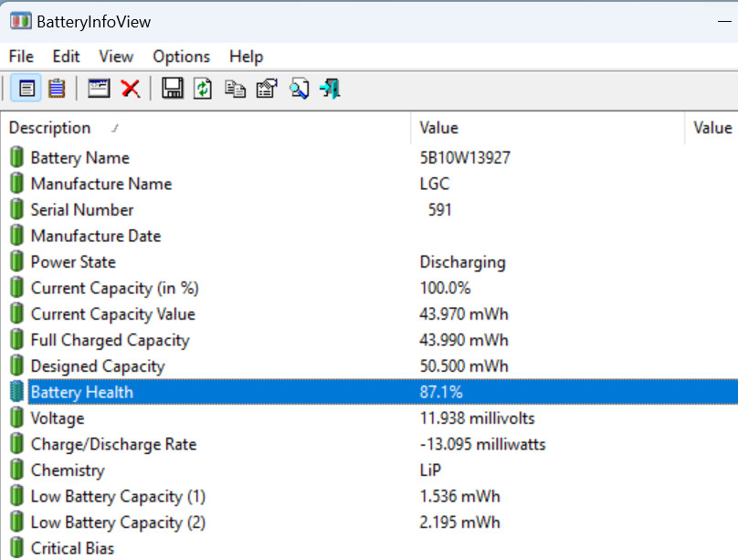Click the red X delete icon

[x=131, y=89]
